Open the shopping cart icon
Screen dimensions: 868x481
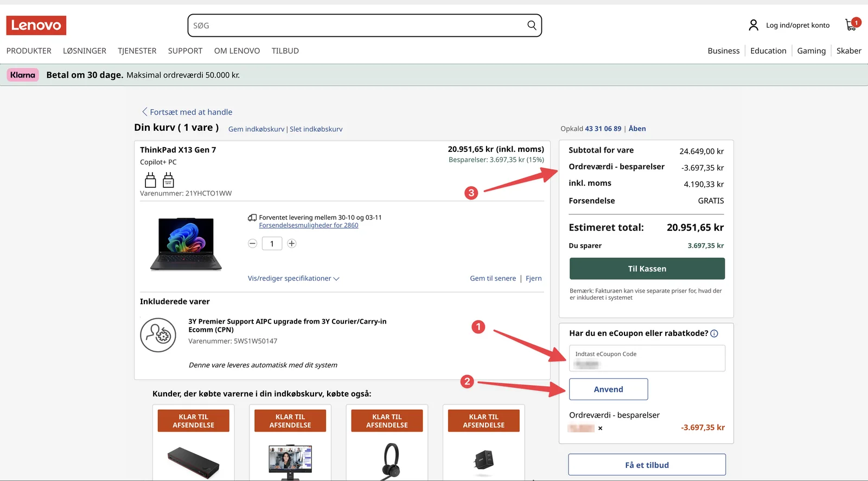[851, 25]
